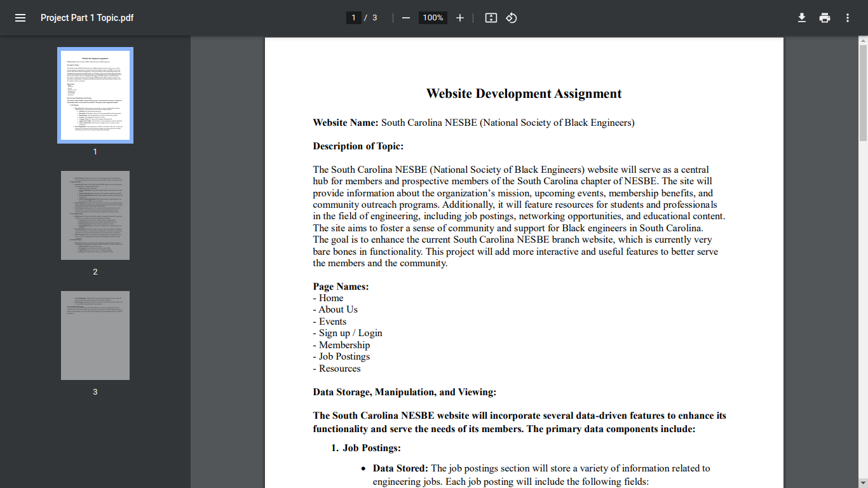Select the page 3 thumbnail
Screen dimensions: 868x488
(x=95, y=335)
